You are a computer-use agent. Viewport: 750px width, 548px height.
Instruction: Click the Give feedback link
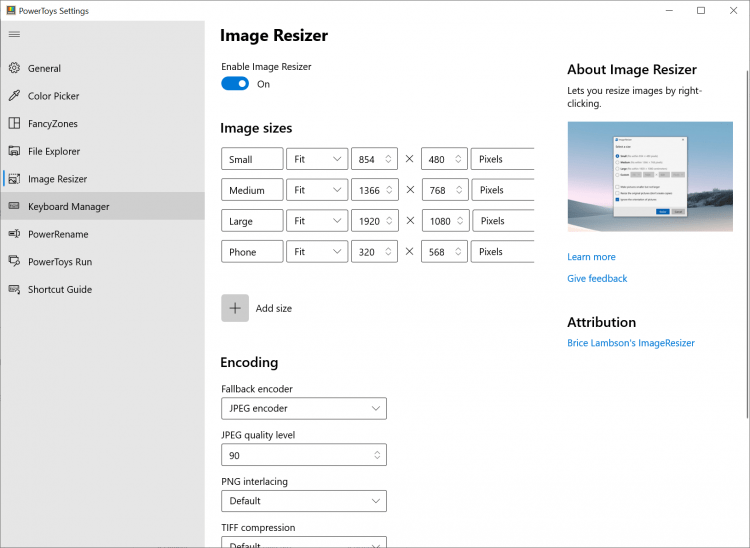pos(597,278)
